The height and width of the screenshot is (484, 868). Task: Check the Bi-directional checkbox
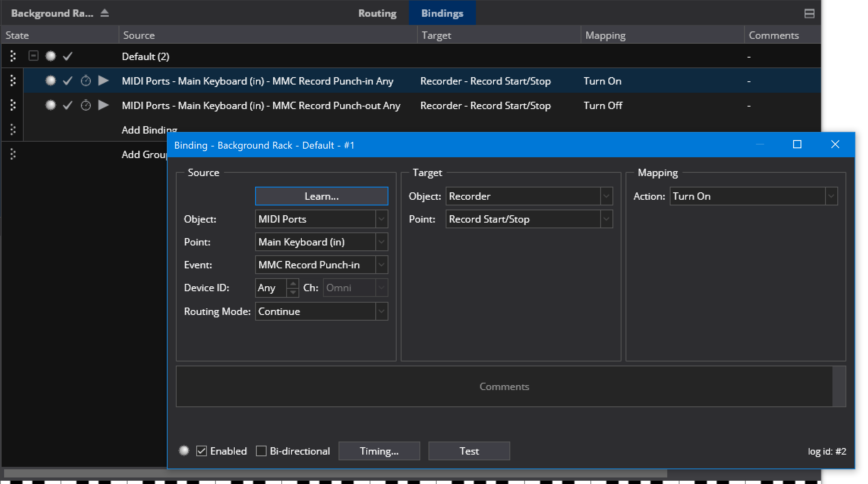(x=261, y=451)
